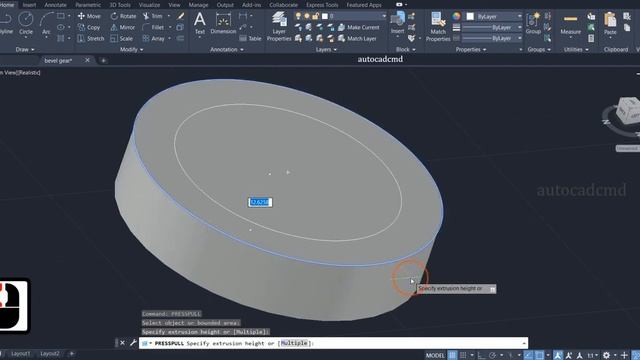Click the Group tool
The image size is (640, 360).
(533, 23)
